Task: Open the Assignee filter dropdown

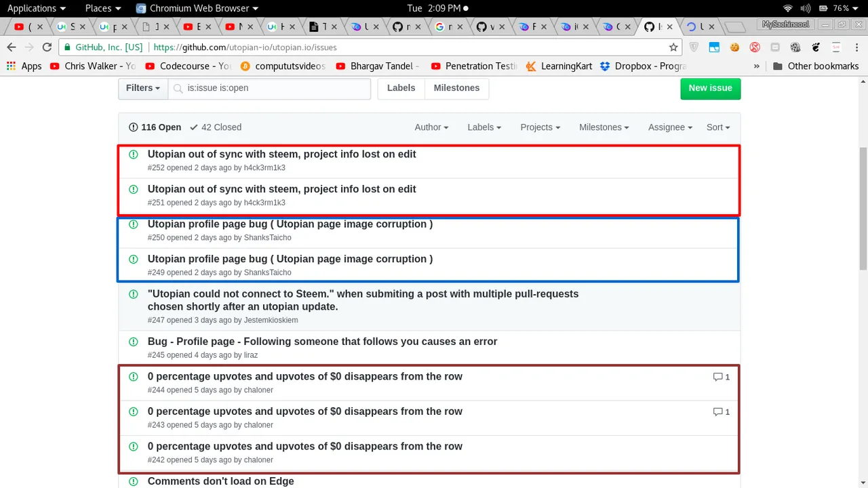Action: coord(670,127)
